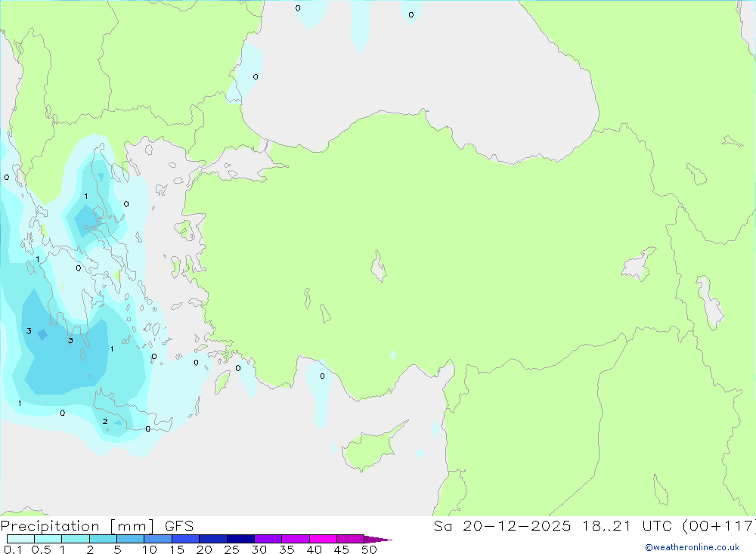Pick the 5–10 mm light blue legend swatch
The width and height of the screenshot is (756, 554).
130,539
